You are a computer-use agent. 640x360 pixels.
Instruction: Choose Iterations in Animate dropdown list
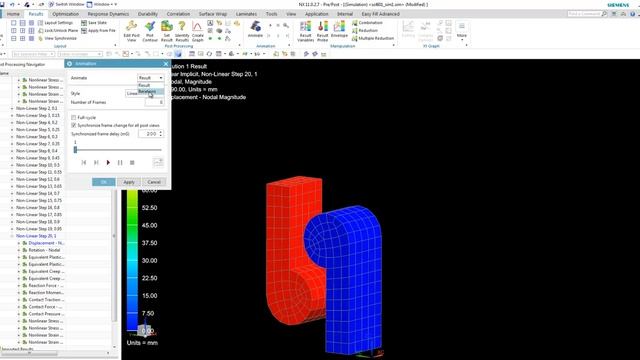(x=151, y=91)
